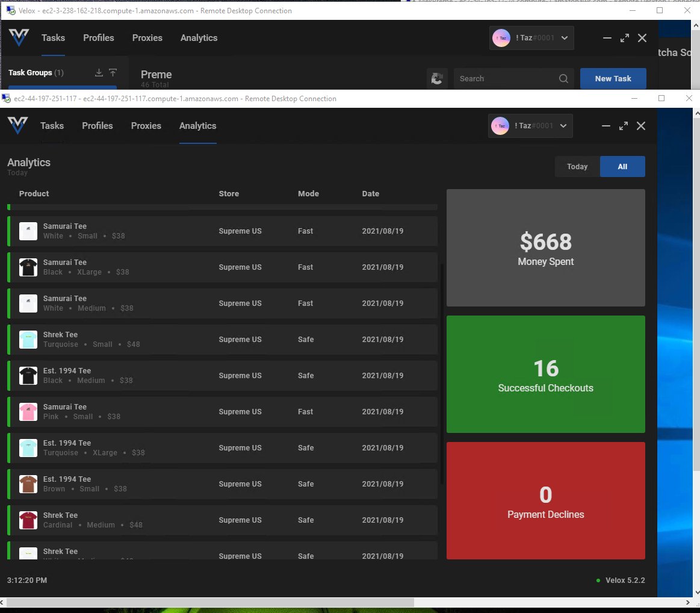Click black Samurai Tee XLarge thumbnail

pyautogui.click(x=28, y=267)
